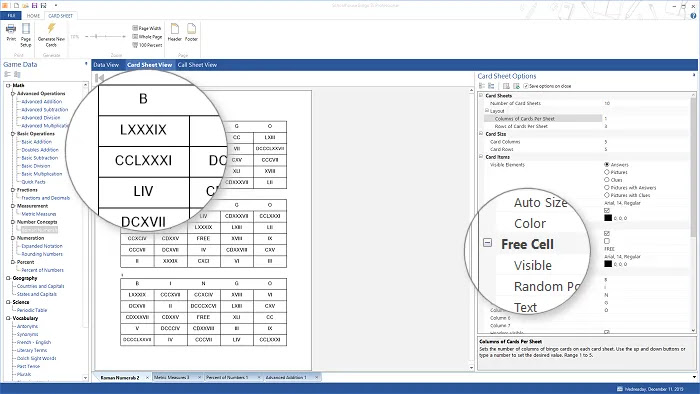This screenshot has width=700, height=394.
Task: Switch to the Data View tab
Action: coord(106,65)
